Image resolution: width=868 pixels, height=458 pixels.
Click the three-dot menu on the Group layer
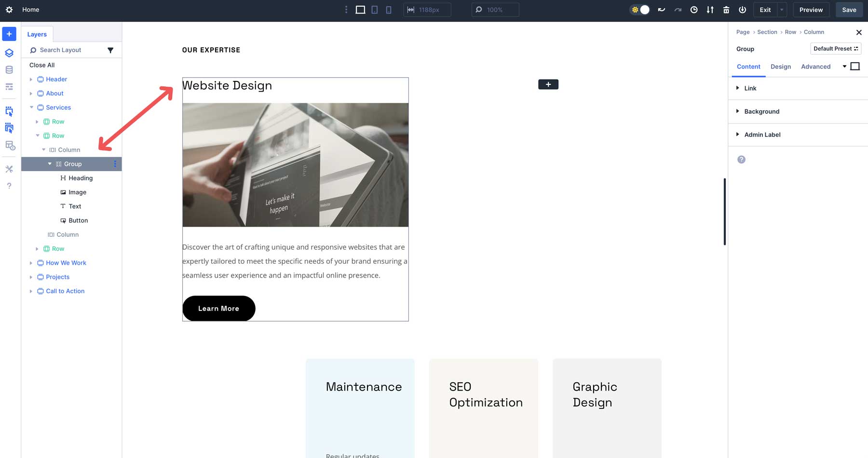pos(115,163)
